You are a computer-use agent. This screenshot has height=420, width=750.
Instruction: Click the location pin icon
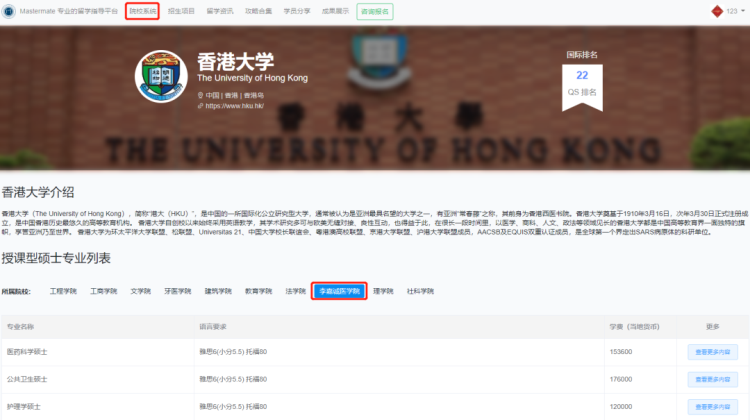click(200, 95)
